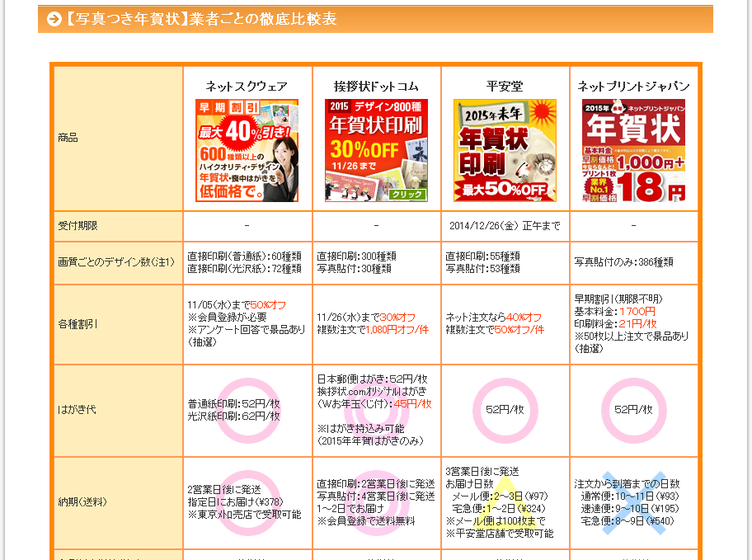Click 宅急便:1〜2日(¥324) text

pos(499,509)
